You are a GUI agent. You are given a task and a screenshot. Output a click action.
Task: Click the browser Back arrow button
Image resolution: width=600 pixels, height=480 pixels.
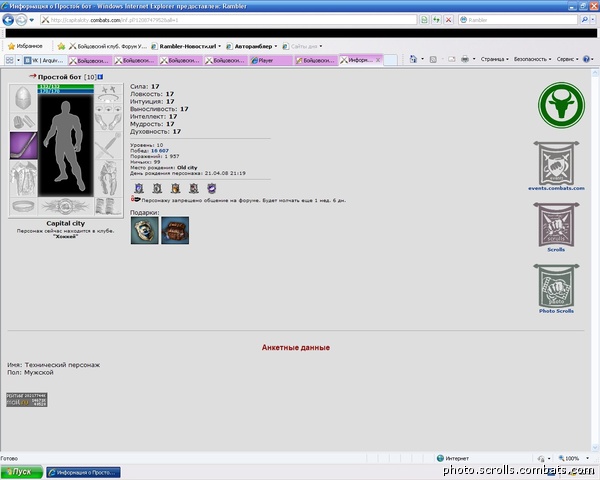point(8,20)
